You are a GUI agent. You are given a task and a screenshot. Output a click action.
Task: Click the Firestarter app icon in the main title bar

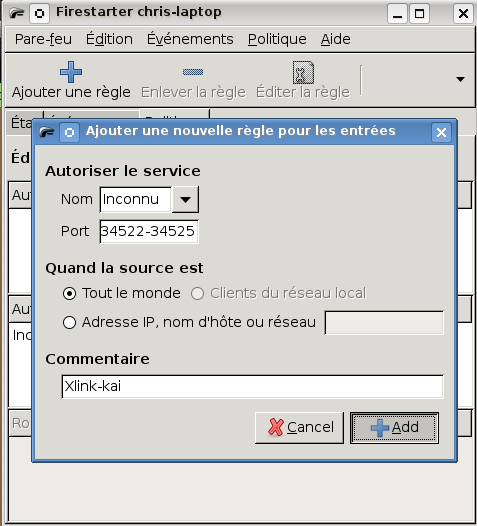coord(17,13)
